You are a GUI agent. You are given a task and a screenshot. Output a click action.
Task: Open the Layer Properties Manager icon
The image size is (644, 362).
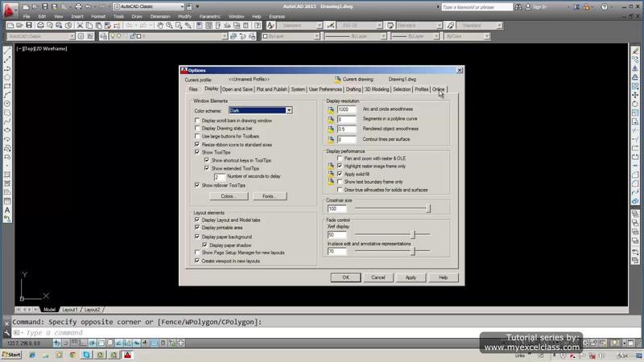tap(104, 36)
